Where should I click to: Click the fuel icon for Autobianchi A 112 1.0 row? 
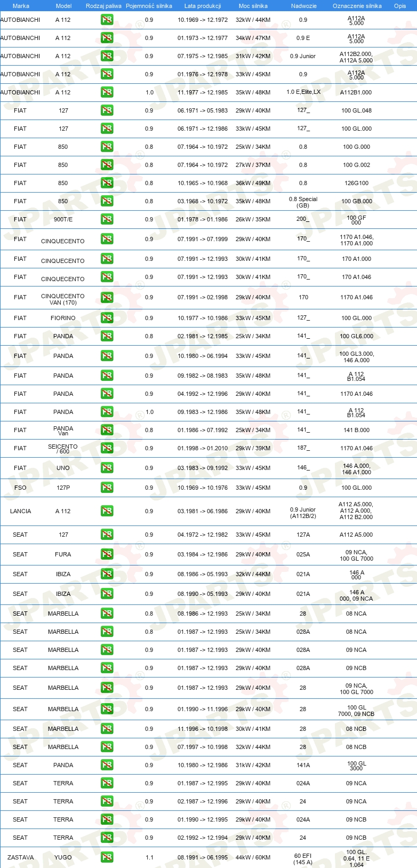pyautogui.click(x=107, y=92)
